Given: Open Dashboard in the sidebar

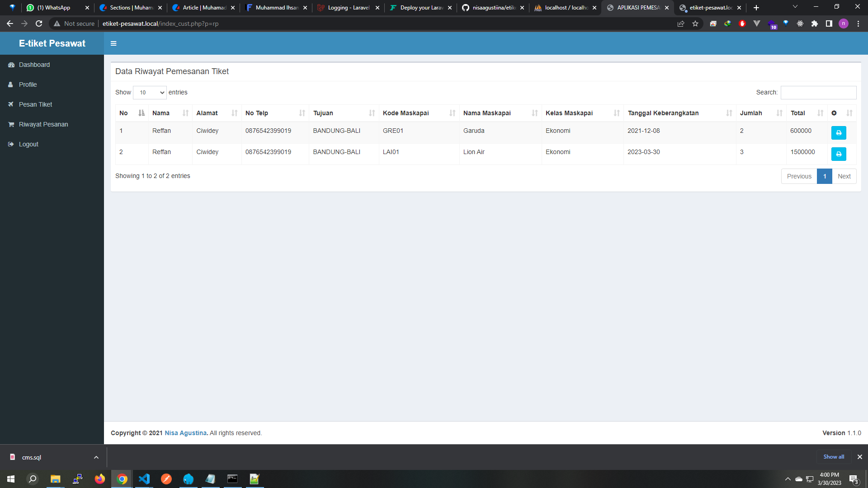Looking at the screenshot, I should [x=52, y=65].
